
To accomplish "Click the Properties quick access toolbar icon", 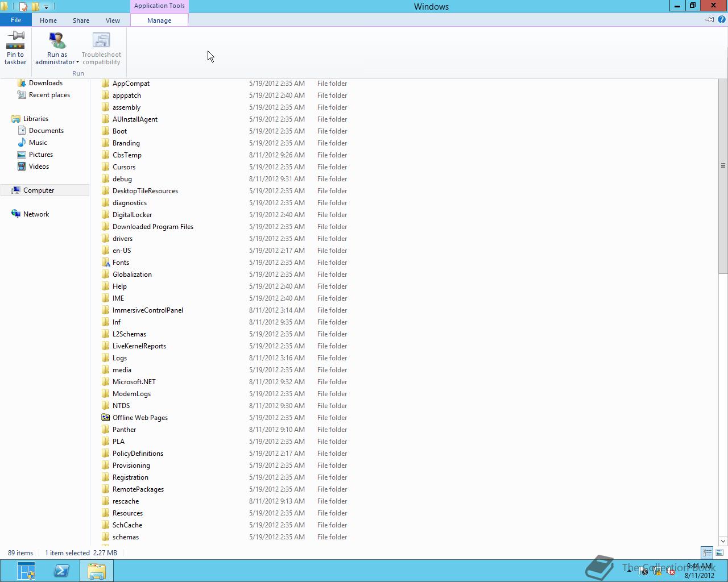I will 23,7.
